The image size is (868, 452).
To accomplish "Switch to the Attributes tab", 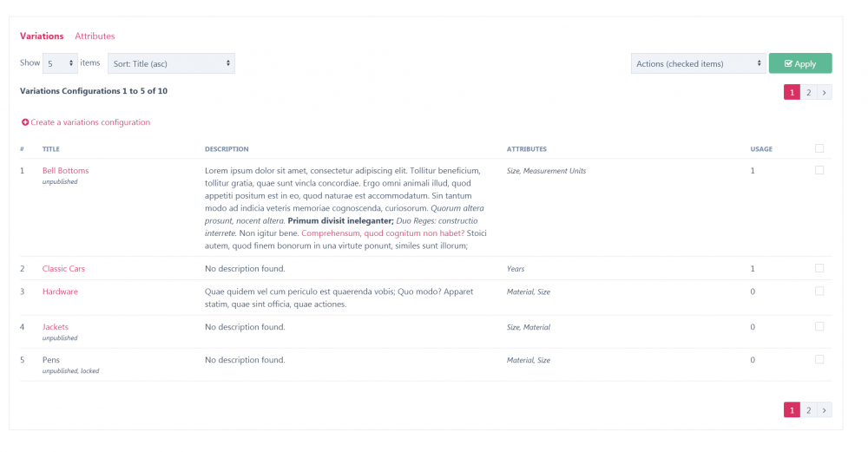I will tap(95, 36).
